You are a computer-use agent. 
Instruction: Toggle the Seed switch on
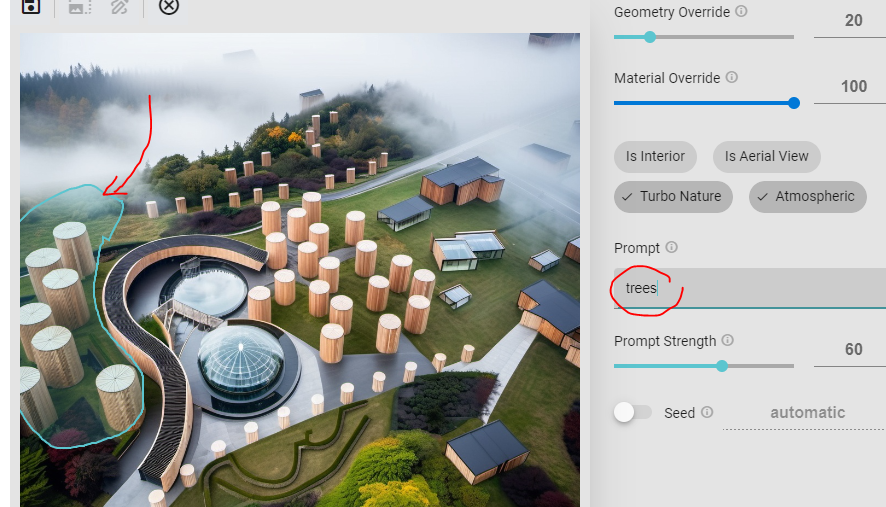click(632, 412)
